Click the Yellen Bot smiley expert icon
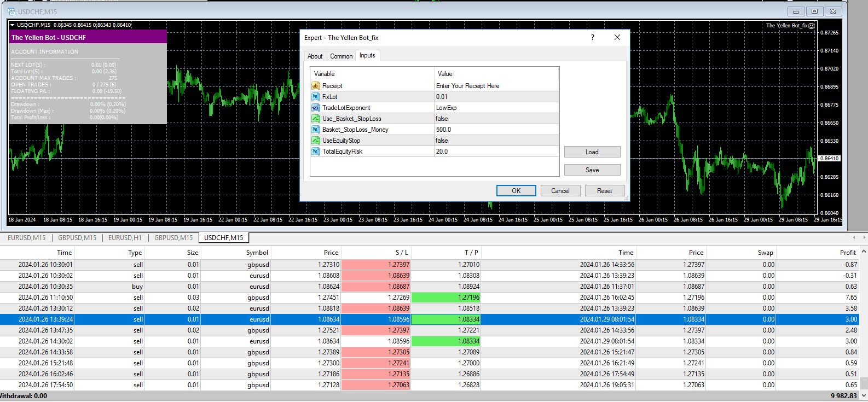Viewport: 868px width, 402px height. pos(812,26)
